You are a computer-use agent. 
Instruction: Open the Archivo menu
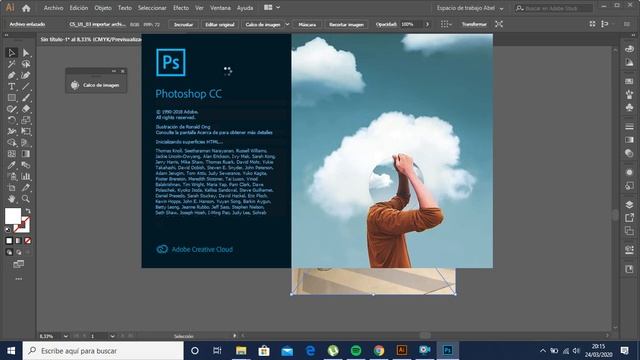point(53,8)
